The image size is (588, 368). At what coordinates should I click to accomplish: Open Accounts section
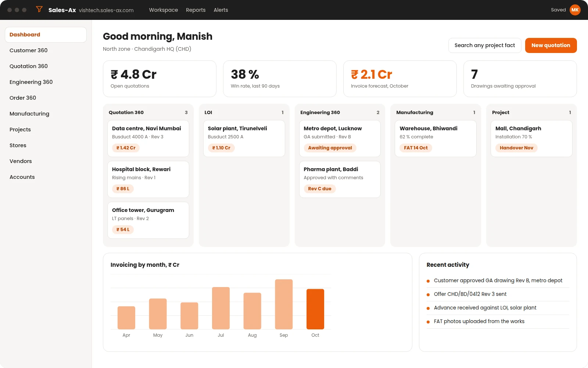pyautogui.click(x=46, y=177)
